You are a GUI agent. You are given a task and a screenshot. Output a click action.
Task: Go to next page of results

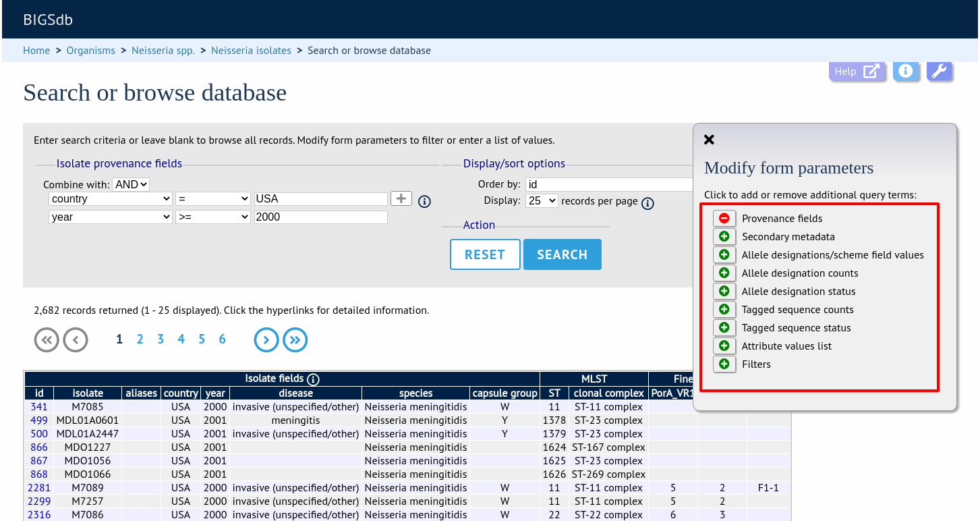[266, 340]
